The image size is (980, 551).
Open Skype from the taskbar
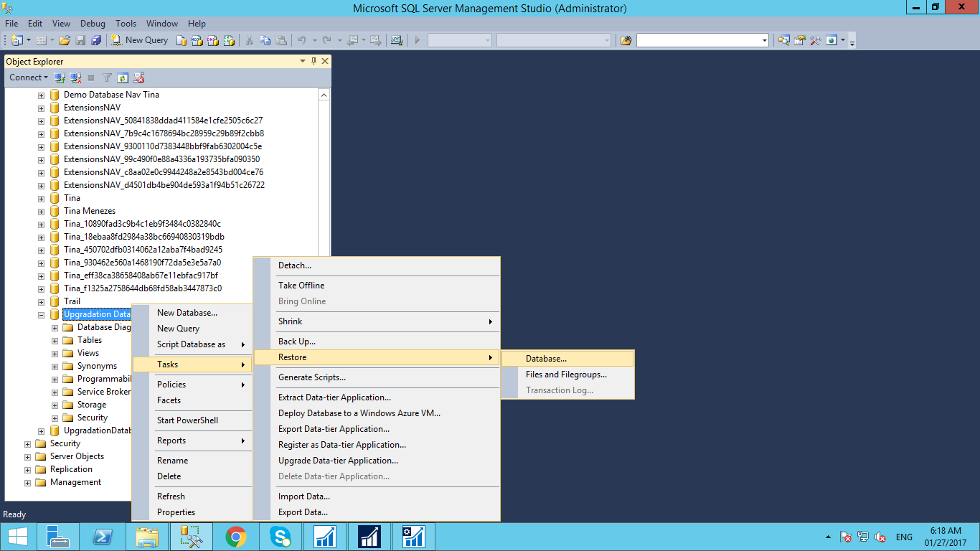(281, 537)
